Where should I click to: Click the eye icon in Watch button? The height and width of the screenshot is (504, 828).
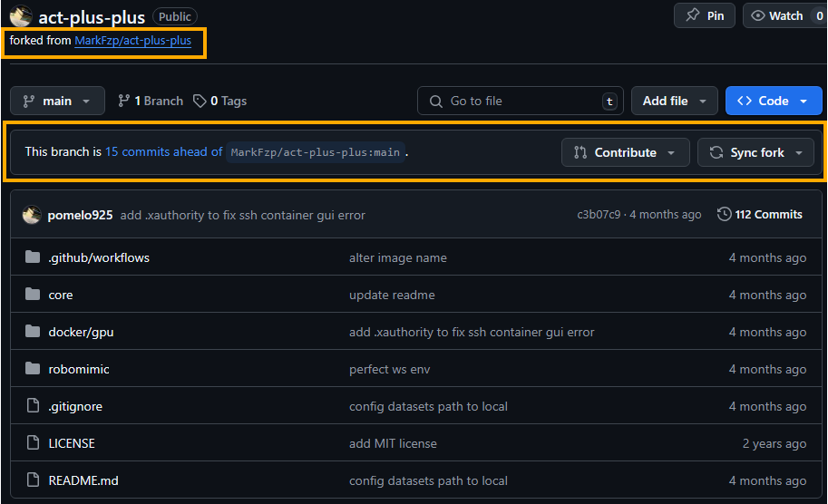tap(758, 15)
